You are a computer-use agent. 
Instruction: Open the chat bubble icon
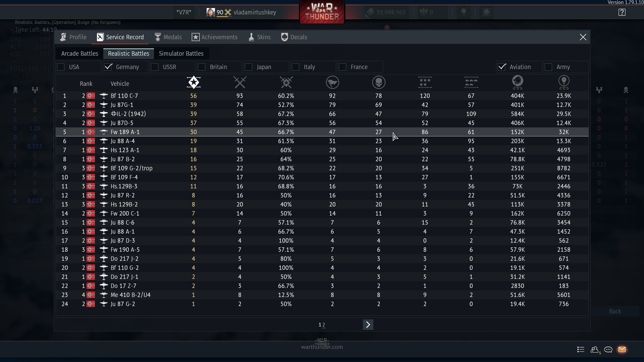pos(608,350)
